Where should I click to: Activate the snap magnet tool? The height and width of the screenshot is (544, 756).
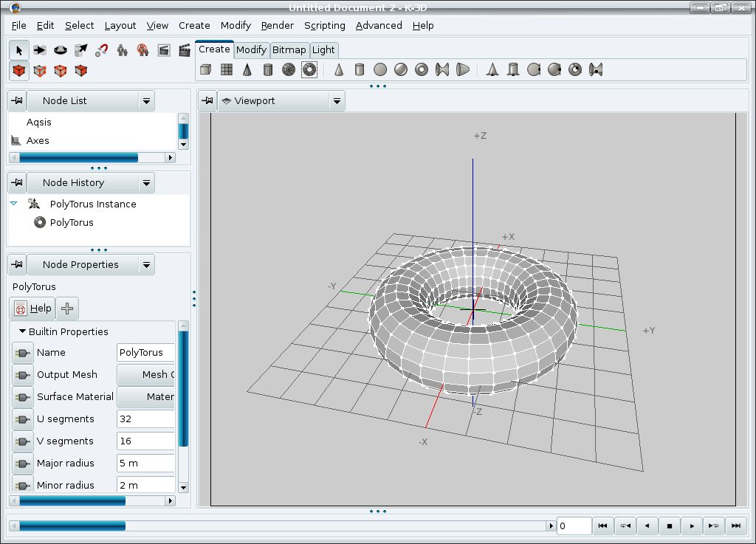point(102,50)
